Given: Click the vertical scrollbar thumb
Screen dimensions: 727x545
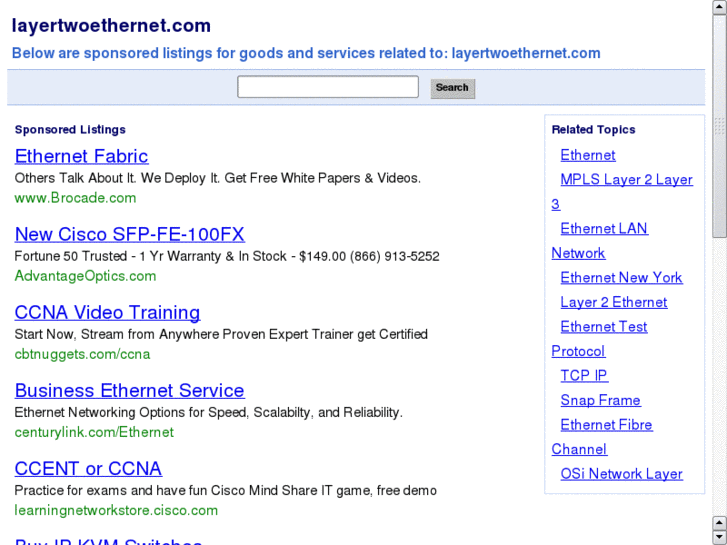Looking at the screenshot, I should [720, 126].
